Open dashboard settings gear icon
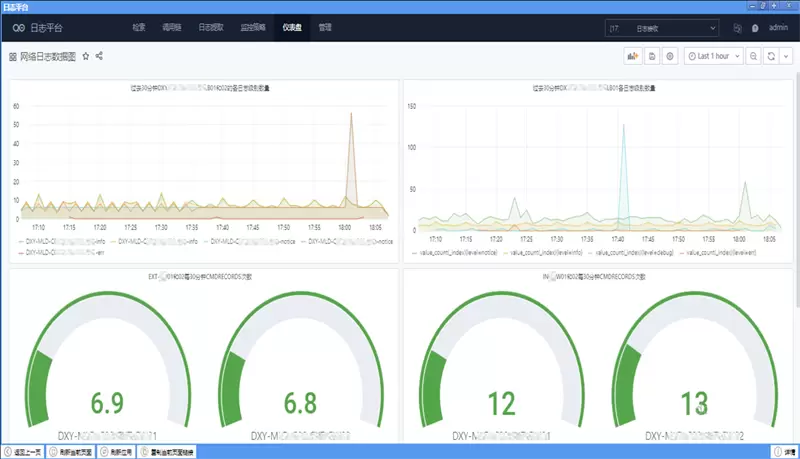This screenshot has width=800, height=459. [x=670, y=57]
